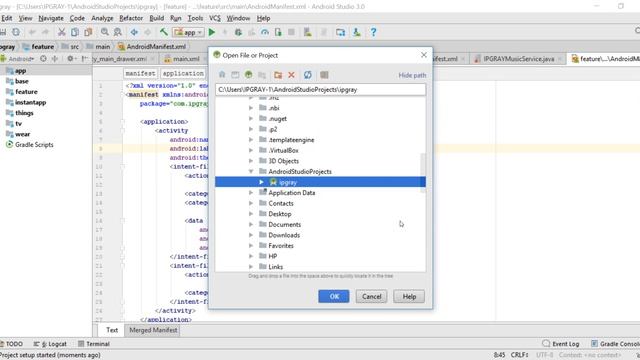Expand the 3D Objects folder
The image size is (640, 360).
pyautogui.click(x=251, y=161)
